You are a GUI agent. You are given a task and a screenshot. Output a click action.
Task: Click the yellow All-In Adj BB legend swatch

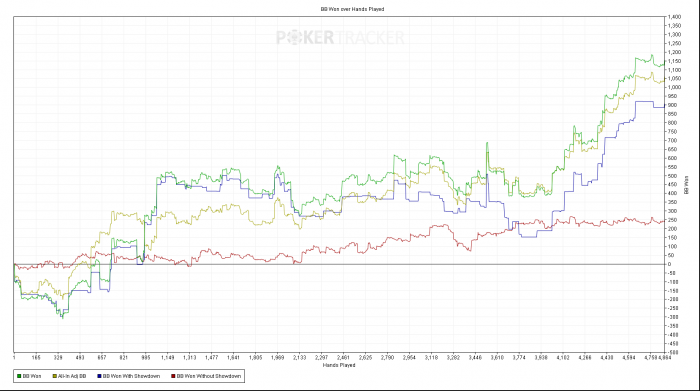click(54, 376)
